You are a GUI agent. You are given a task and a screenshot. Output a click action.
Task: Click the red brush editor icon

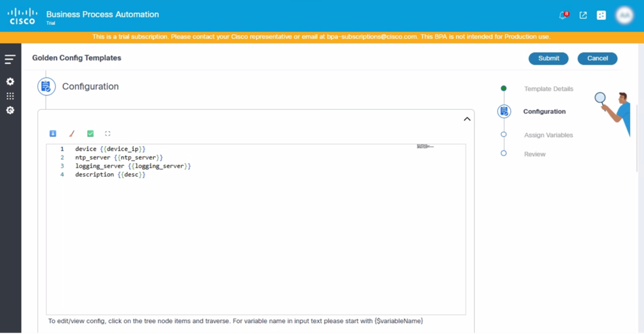pos(72,133)
